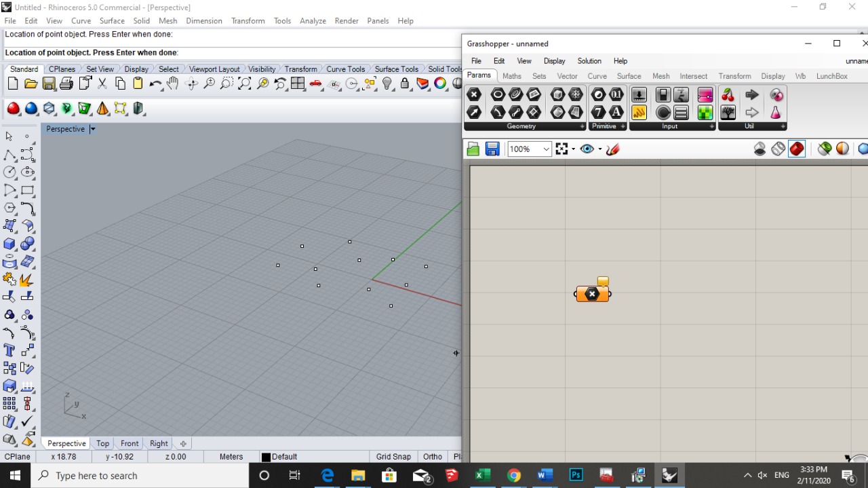Select the Text object tool in sidebar
The image size is (868, 488).
9,350
